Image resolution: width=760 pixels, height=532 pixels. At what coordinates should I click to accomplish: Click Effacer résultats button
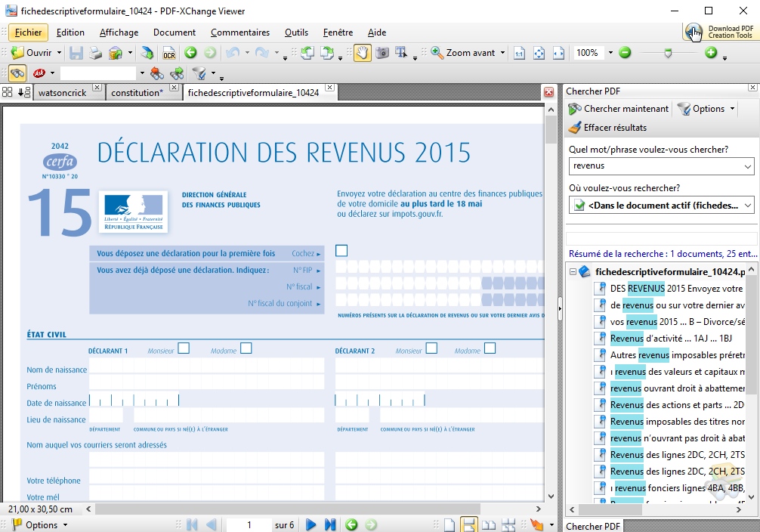[608, 127]
